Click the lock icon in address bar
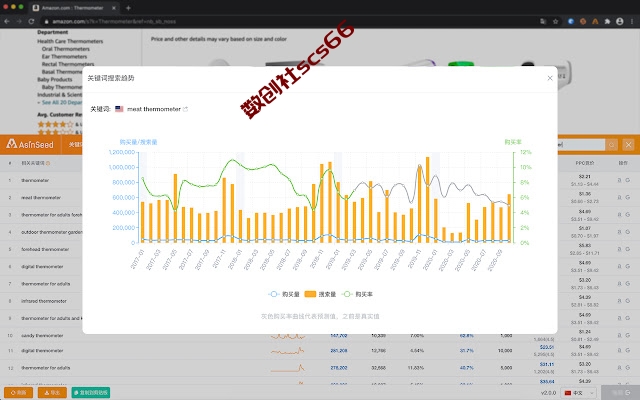Viewport: 640px width, 400px height. point(47,21)
